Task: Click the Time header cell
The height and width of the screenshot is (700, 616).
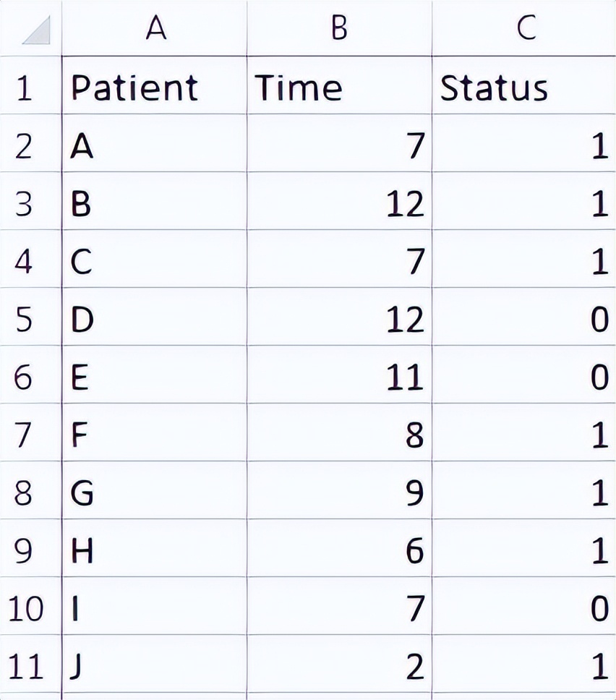Action: 339,88
